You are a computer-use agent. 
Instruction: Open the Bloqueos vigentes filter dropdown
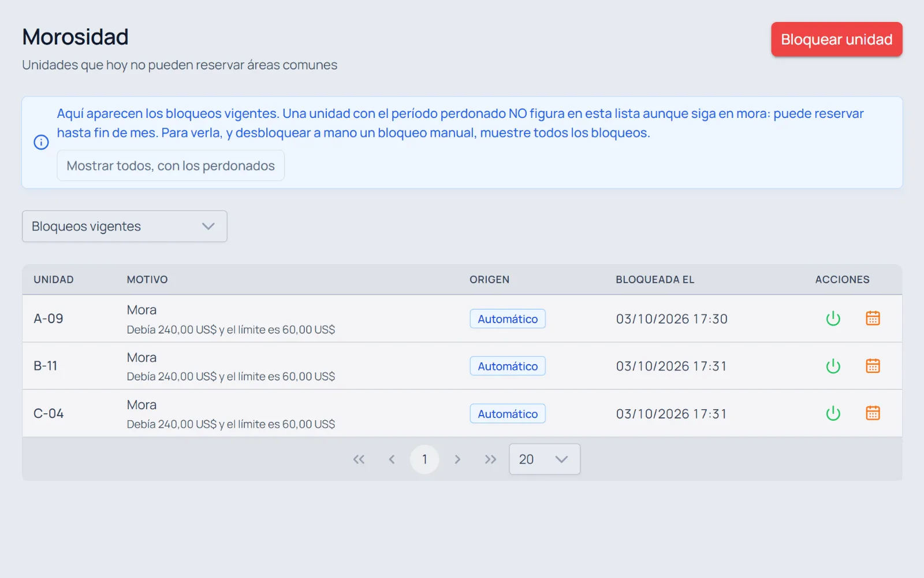[125, 226]
